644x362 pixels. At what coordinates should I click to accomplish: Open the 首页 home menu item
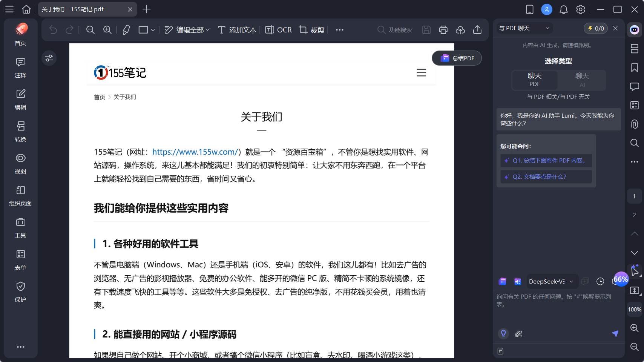(20, 35)
